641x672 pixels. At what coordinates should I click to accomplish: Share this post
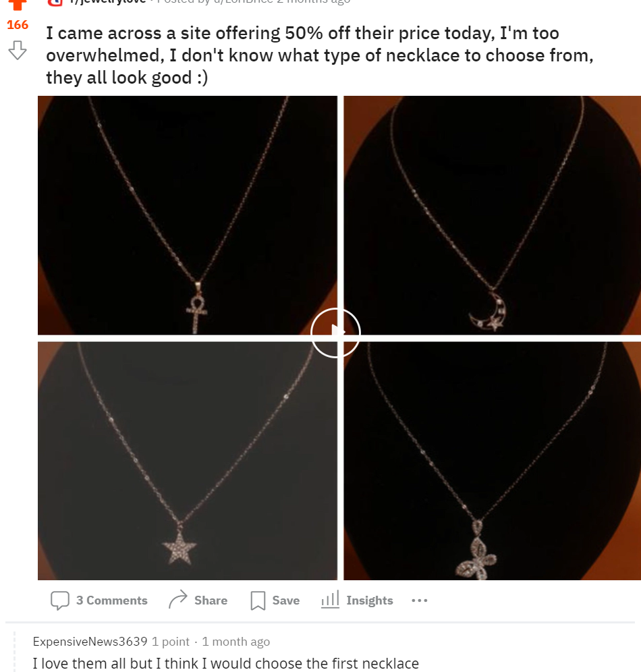click(198, 600)
